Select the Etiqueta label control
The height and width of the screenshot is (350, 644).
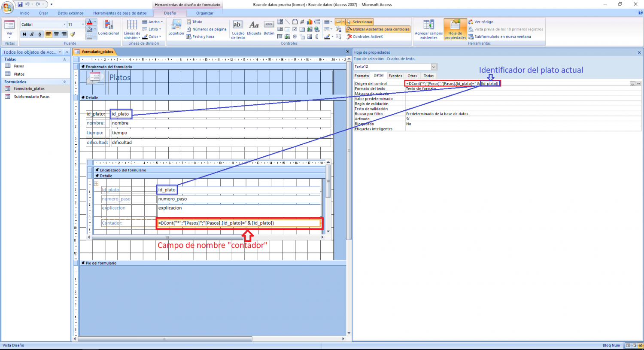[254, 28]
